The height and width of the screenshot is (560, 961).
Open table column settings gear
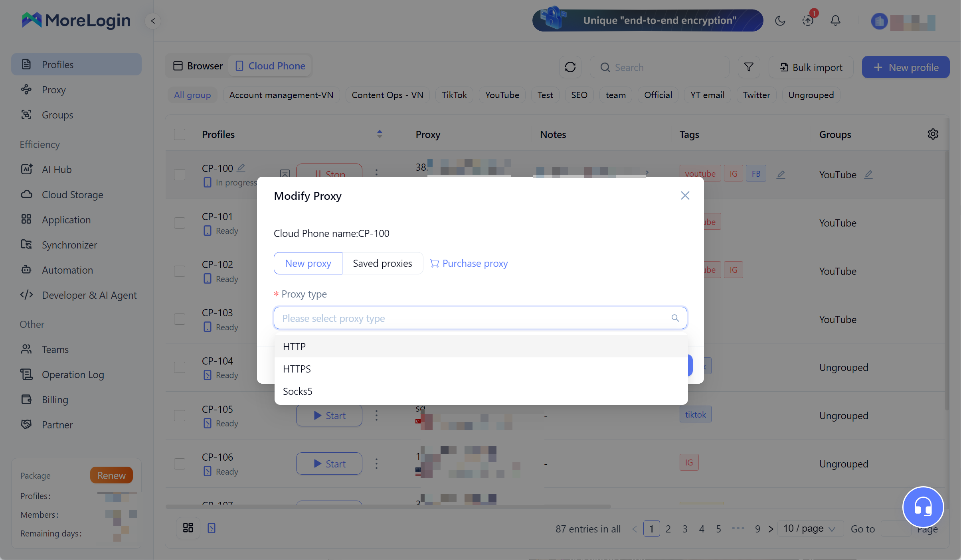pos(933,134)
